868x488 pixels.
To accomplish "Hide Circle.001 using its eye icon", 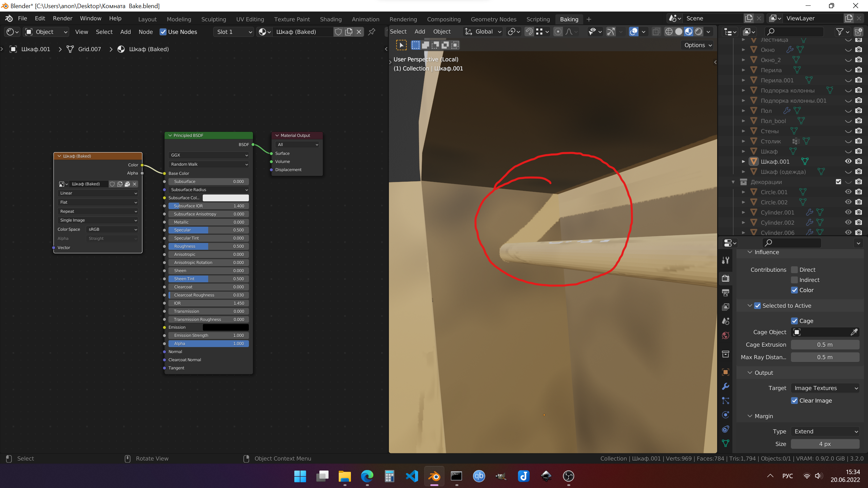I will [x=848, y=192].
